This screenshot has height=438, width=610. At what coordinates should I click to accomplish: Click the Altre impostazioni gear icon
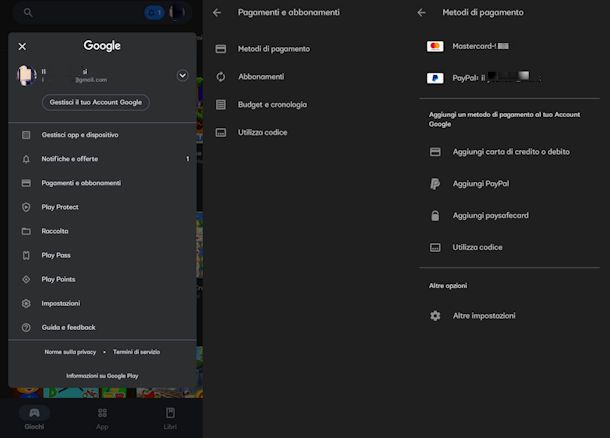[x=435, y=316]
